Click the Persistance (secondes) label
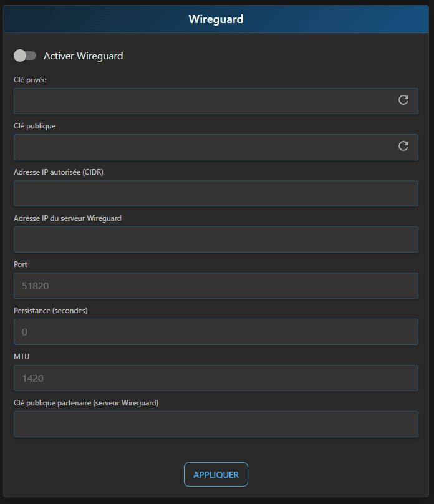 [x=51, y=311]
